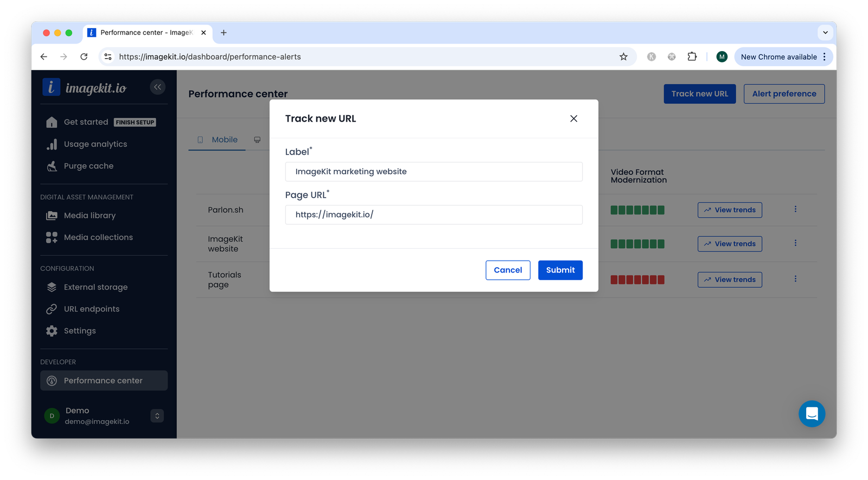The width and height of the screenshot is (868, 480).
Task: Expand the account switcher next to Demo
Action: [x=157, y=416]
